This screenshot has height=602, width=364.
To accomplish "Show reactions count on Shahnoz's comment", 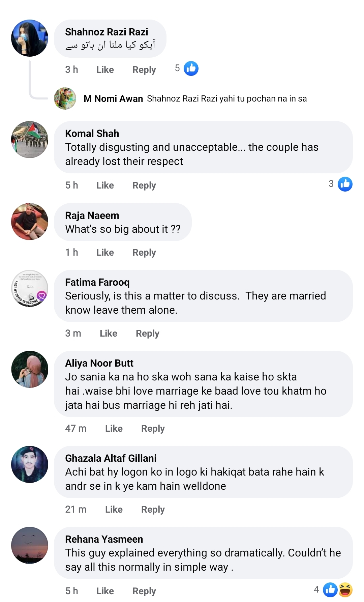I will click(177, 68).
